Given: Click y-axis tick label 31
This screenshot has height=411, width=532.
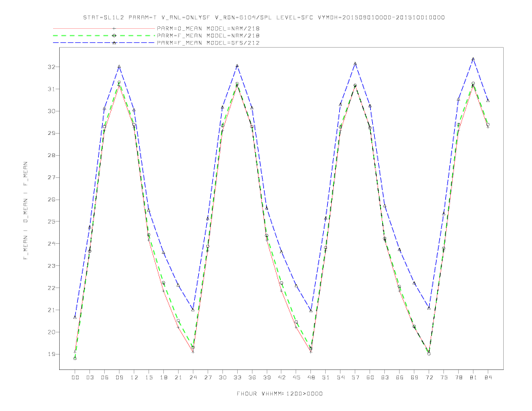Looking at the screenshot, I should click(x=51, y=89).
